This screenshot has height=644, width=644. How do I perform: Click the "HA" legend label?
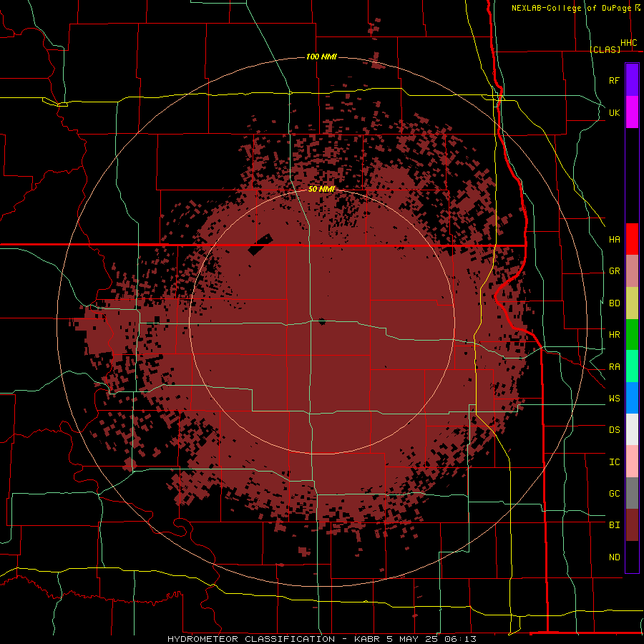click(x=614, y=240)
